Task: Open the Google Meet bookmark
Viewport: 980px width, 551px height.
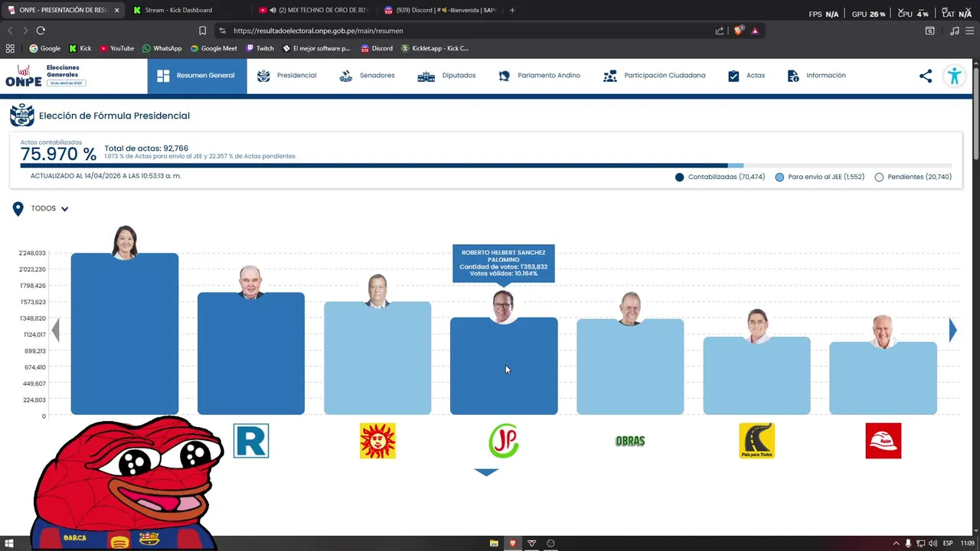Action: (x=214, y=48)
